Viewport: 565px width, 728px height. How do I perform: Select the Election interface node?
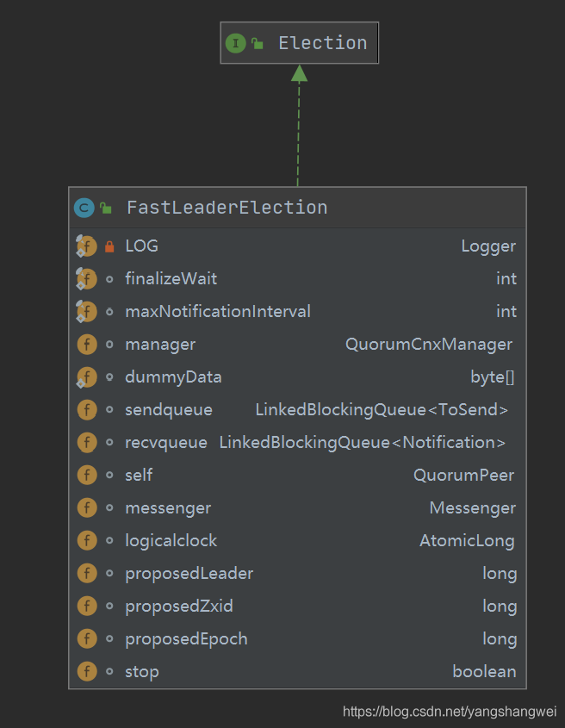(322, 43)
